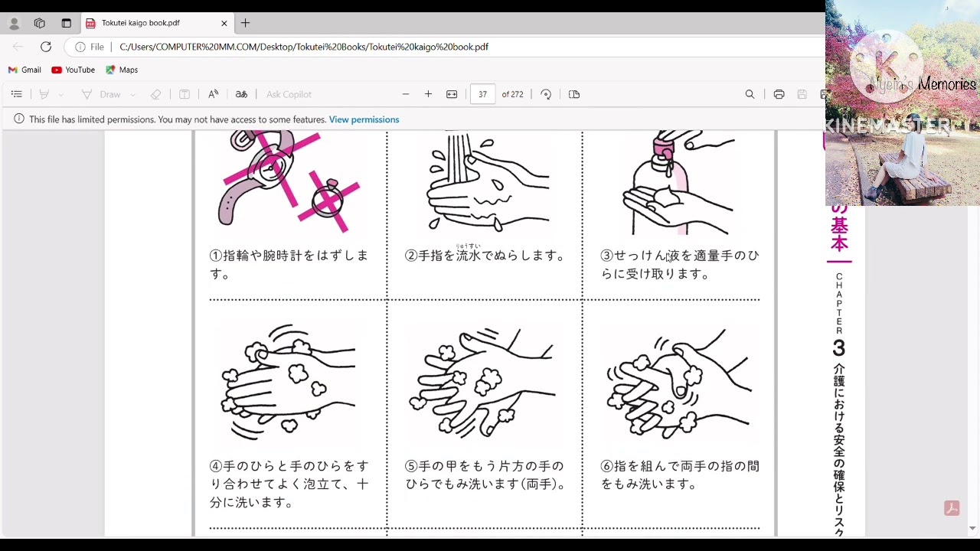Image resolution: width=980 pixels, height=551 pixels.
Task: Refresh the current page
Action: coord(46,47)
